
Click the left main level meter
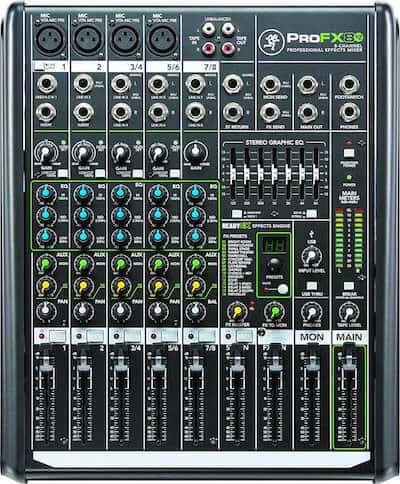(339, 238)
